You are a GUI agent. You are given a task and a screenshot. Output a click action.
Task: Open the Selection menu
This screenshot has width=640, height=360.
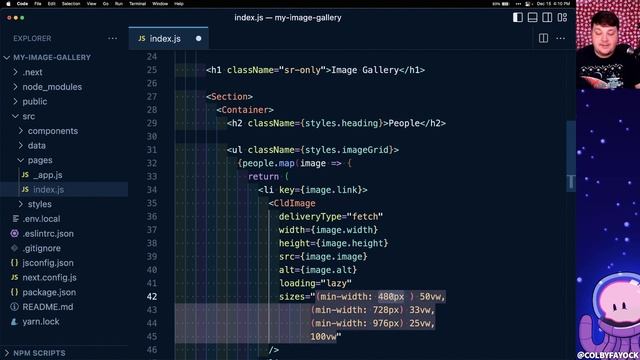coord(71,4)
